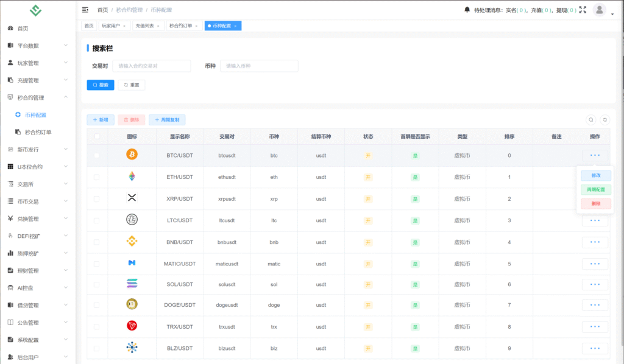
Task: Tick the select-all checkbox in table header
Action: click(x=97, y=137)
